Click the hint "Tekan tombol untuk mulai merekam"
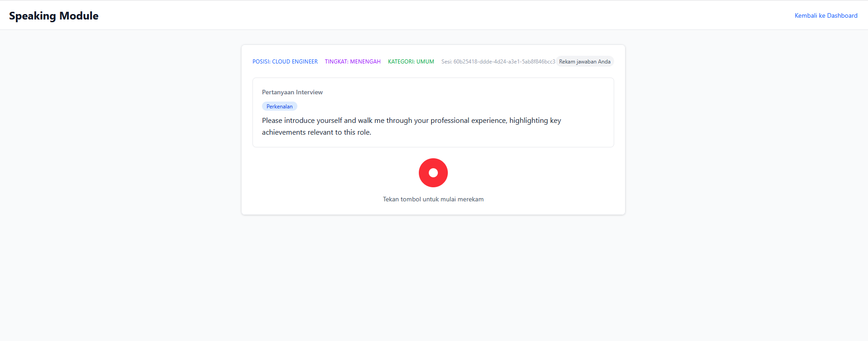The width and height of the screenshot is (868, 341). 433,200
